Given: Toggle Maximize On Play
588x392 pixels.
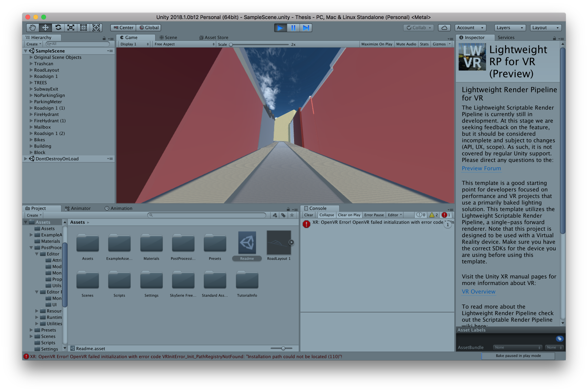Looking at the screenshot, I should coord(377,44).
